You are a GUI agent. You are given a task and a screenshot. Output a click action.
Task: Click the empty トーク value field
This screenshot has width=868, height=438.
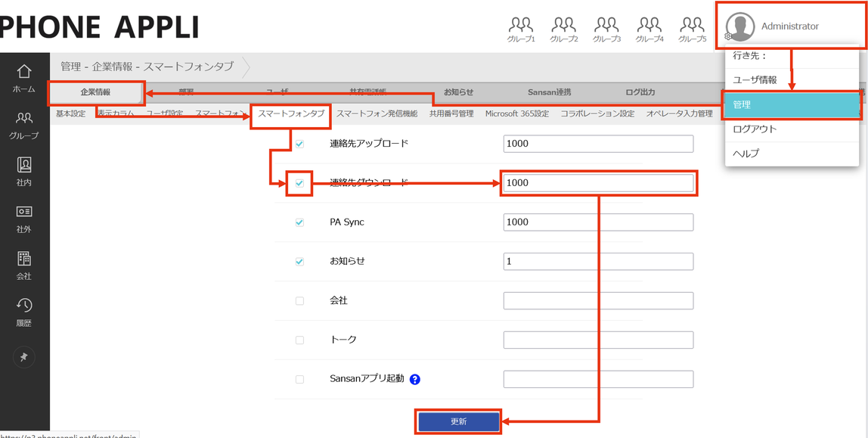point(598,340)
